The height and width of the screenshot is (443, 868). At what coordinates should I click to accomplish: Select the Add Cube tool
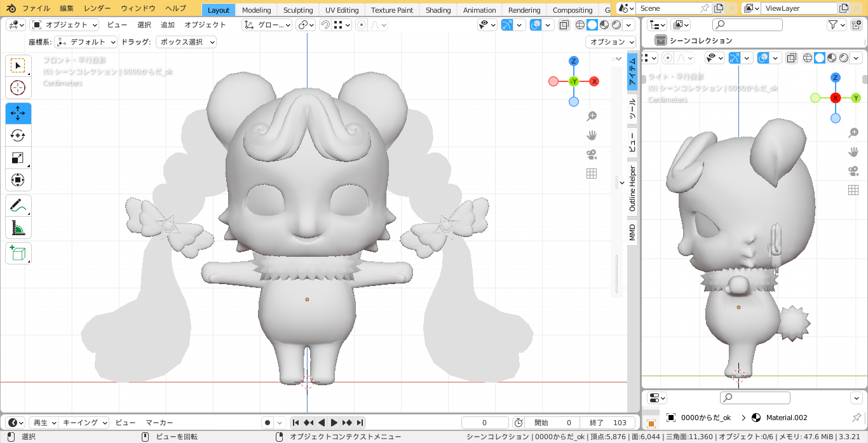click(18, 254)
